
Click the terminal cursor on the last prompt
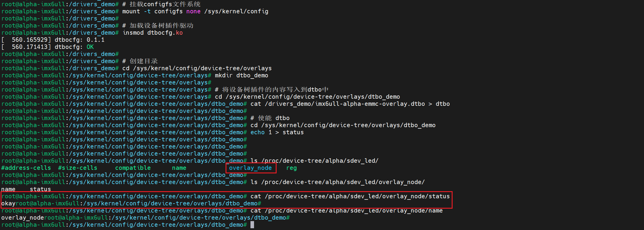(x=252, y=225)
